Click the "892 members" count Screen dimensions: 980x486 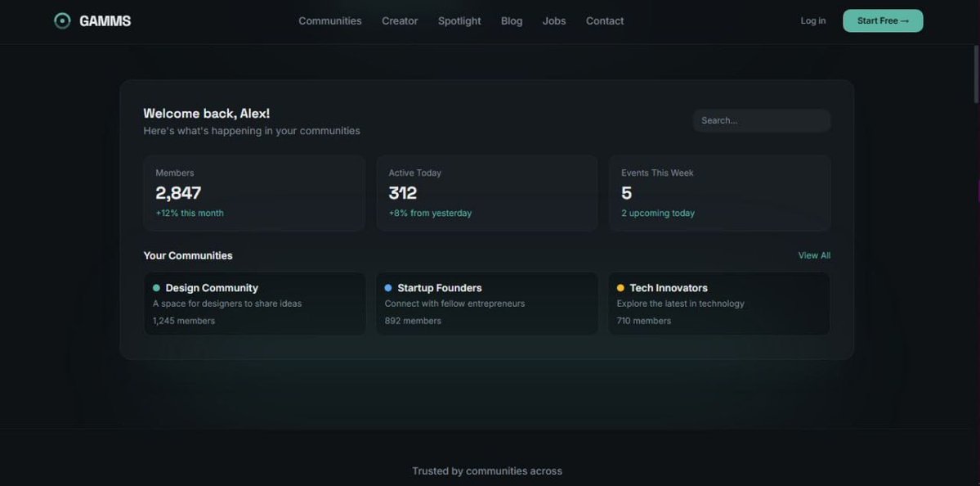(413, 321)
